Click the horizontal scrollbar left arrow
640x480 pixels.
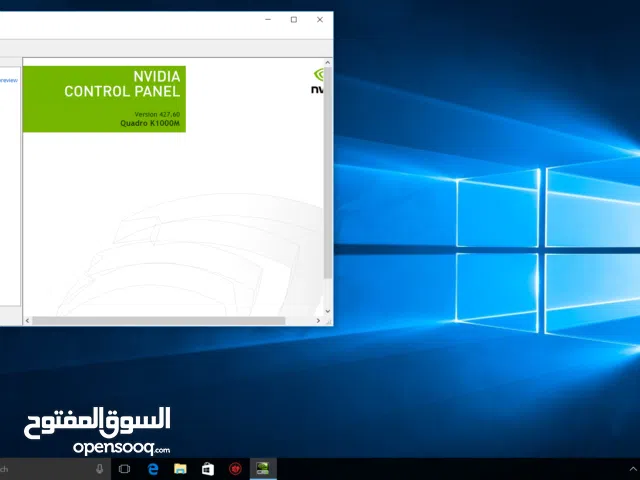[x=27, y=321]
